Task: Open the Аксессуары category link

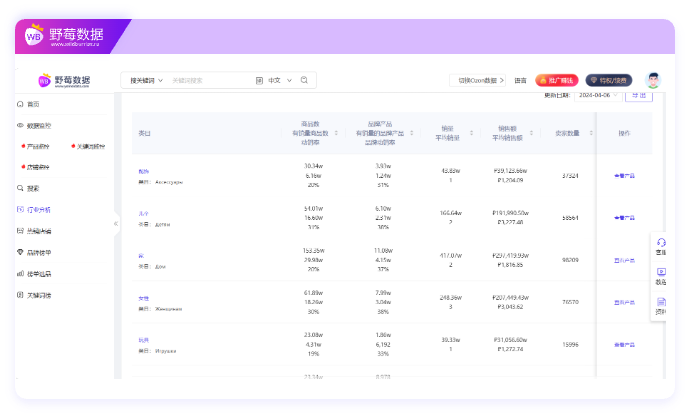Action: tap(143, 171)
